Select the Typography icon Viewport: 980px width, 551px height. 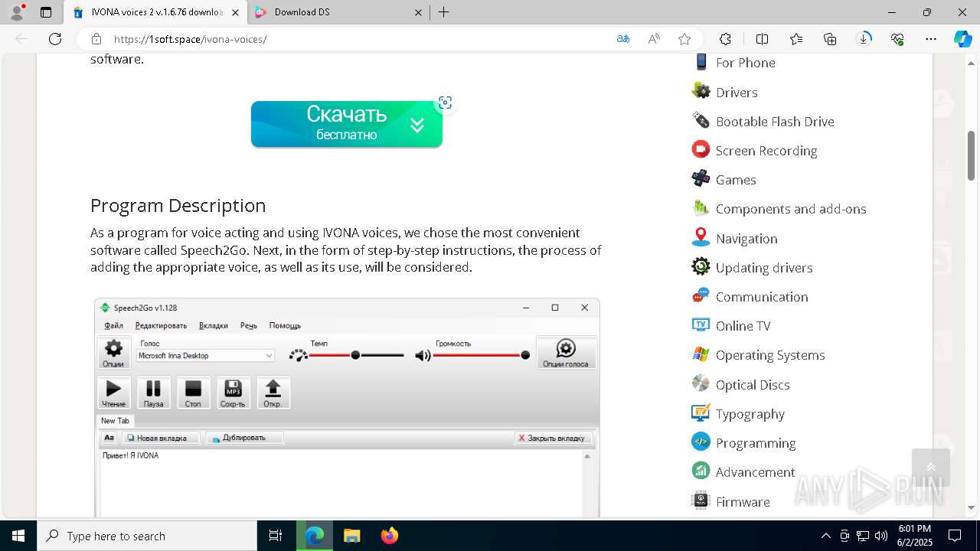[x=701, y=412]
